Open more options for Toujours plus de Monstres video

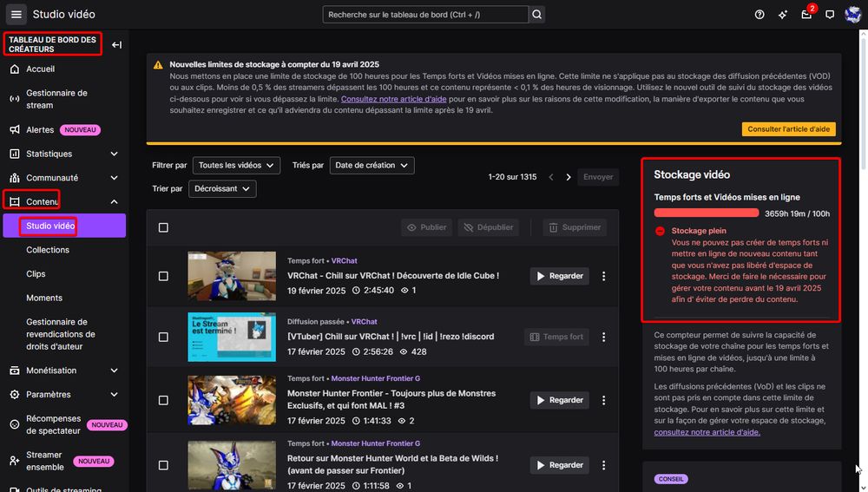point(603,399)
